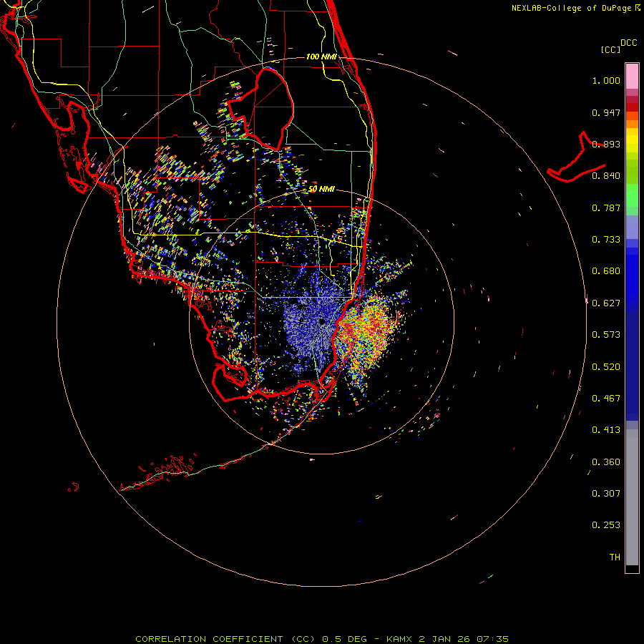Click the 0.413 scale value
644x644 pixels.
606,430
